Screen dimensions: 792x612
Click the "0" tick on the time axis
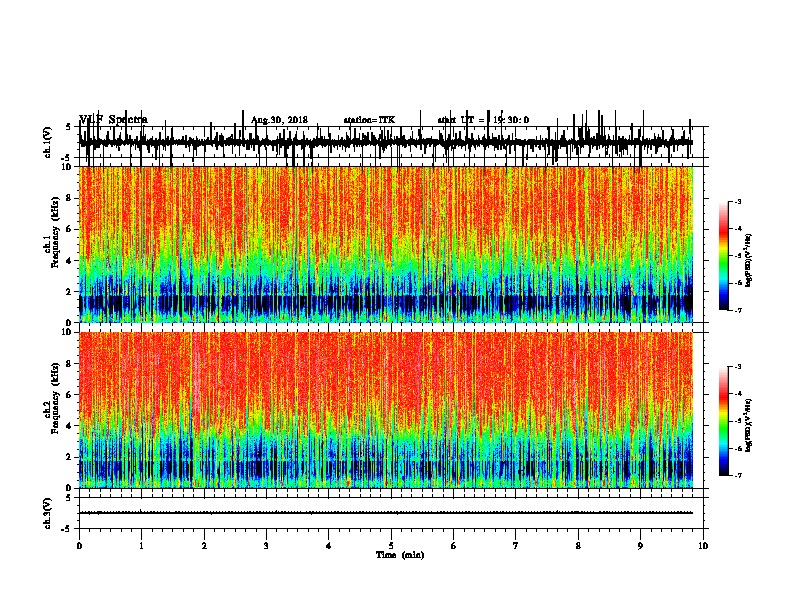tap(79, 546)
